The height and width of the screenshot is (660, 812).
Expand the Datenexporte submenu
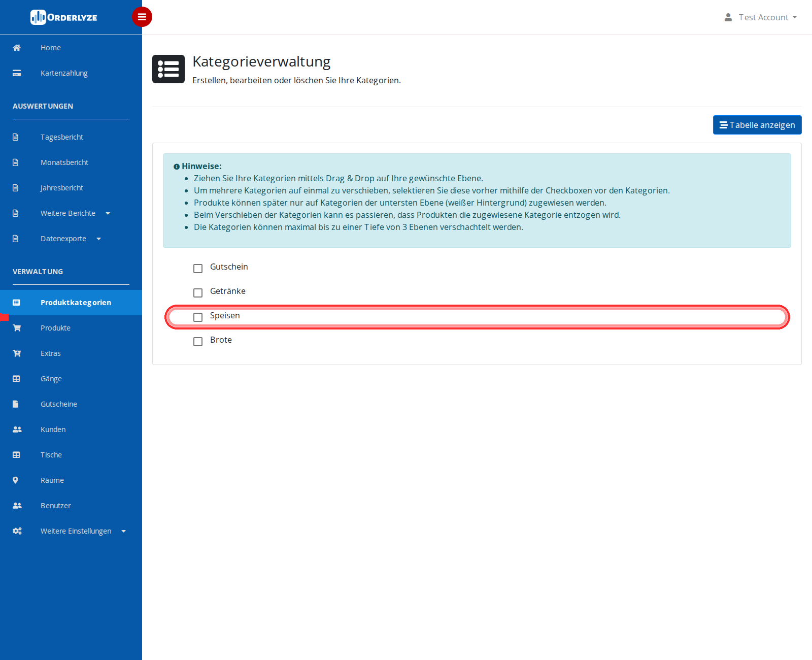[71, 239]
